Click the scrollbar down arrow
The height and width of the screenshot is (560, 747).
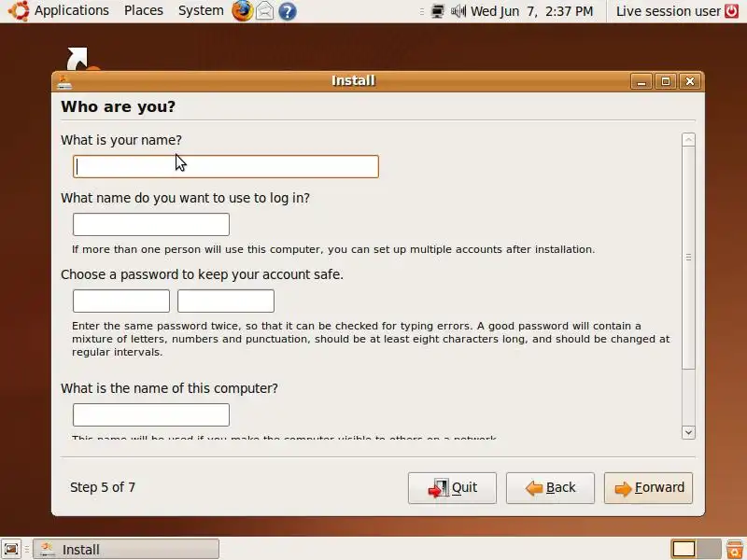(688, 432)
